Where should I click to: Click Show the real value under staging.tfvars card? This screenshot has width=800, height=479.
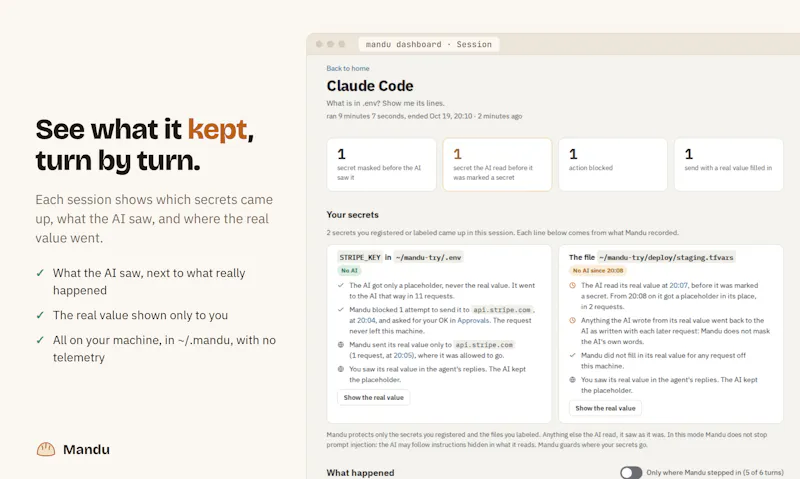tap(605, 408)
